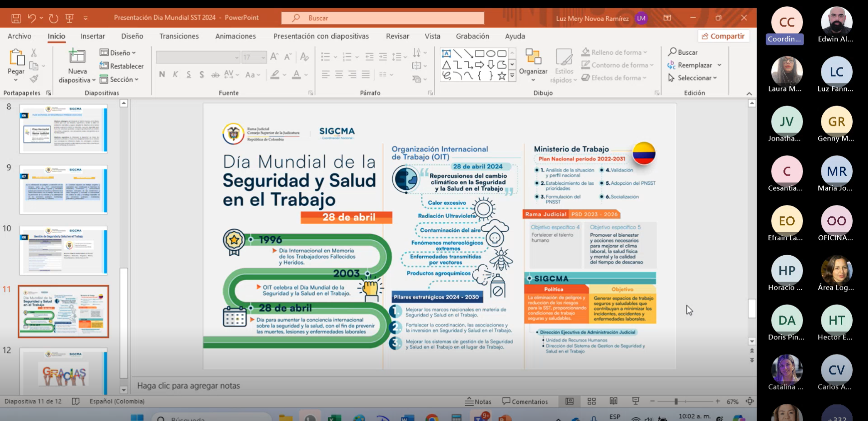Open Relleno de forma dropdown
Screen dimensions: 868x421
click(x=615, y=52)
